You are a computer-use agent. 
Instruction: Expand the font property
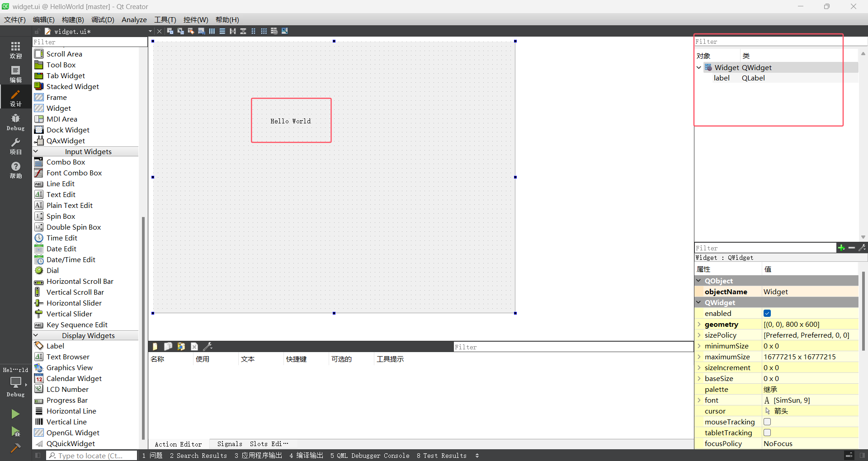coord(699,400)
